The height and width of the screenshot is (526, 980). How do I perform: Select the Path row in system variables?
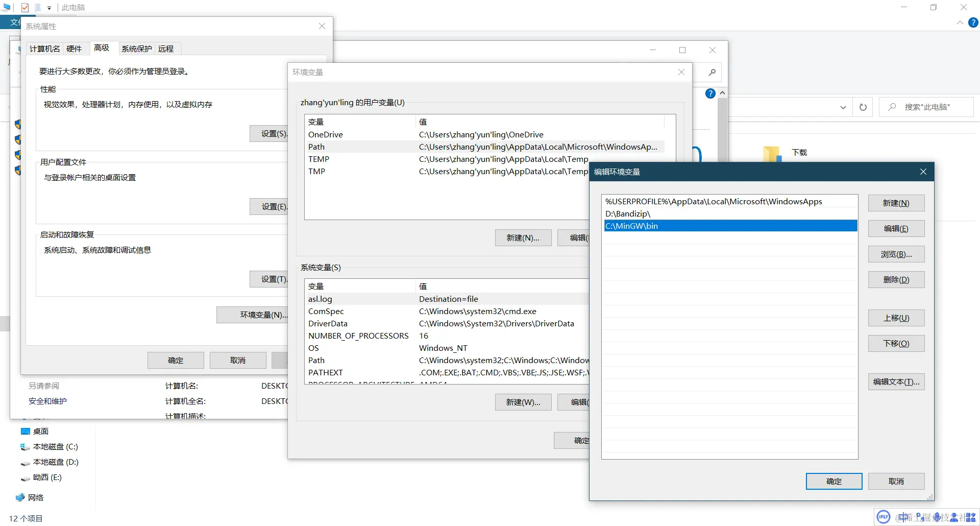point(447,360)
